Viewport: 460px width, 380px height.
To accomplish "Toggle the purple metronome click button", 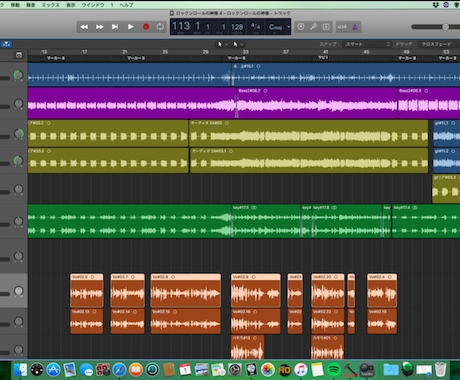I will pyautogui.click(x=355, y=27).
